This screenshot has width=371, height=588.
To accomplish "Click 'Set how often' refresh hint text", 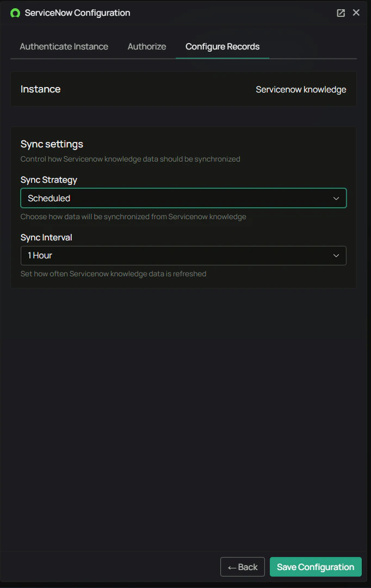I will tap(113, 274).
